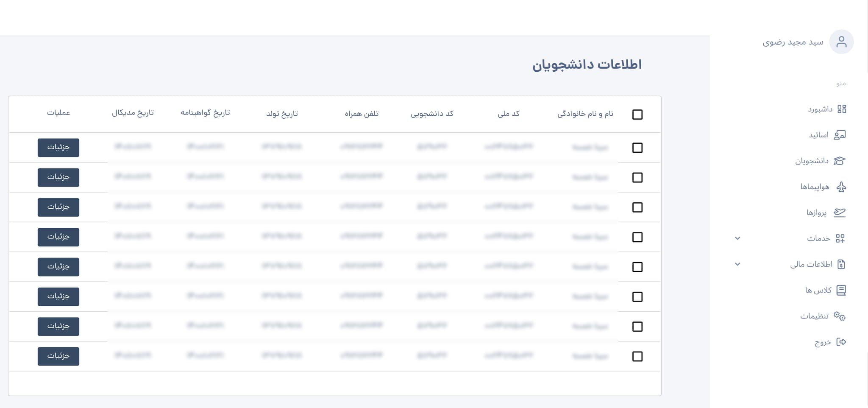Open the تنظیمات settings gears icon
The width and height of the screenshot is (868, 408).
pyautogui.click(x=840, y=316)
